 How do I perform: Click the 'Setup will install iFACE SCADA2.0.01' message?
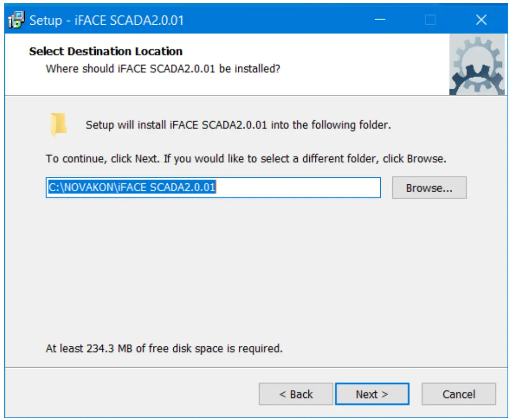(238, 125)
